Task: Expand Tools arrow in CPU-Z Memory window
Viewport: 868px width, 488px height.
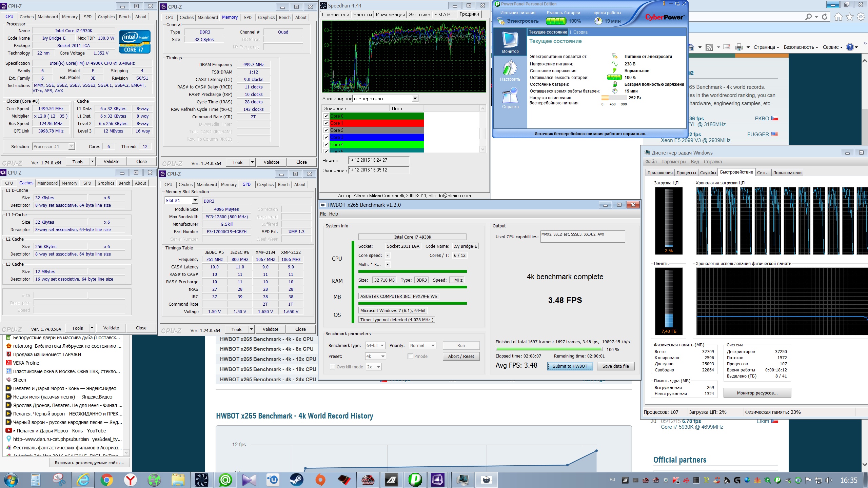Action: tap(252, 162)
